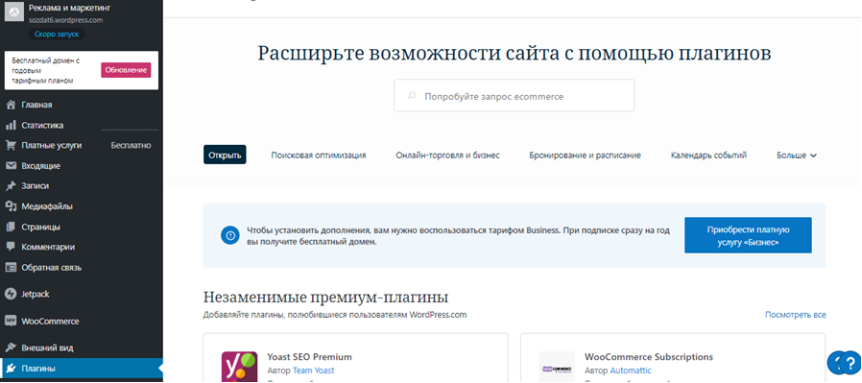Screen dimensions: 862x383
Task: Open the help question mark bubble
Action: tap(851, 363)
